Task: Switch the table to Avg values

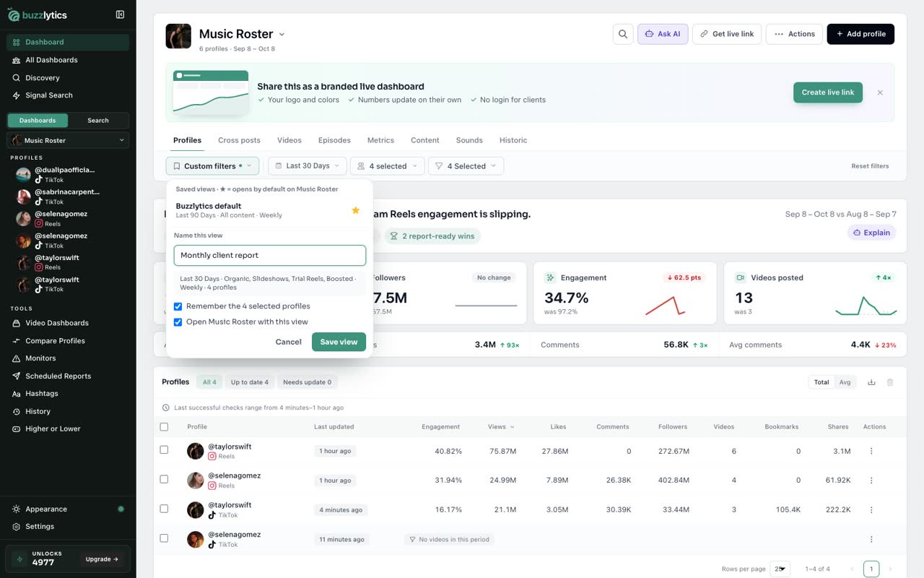Action: click(x=845, y=382)
